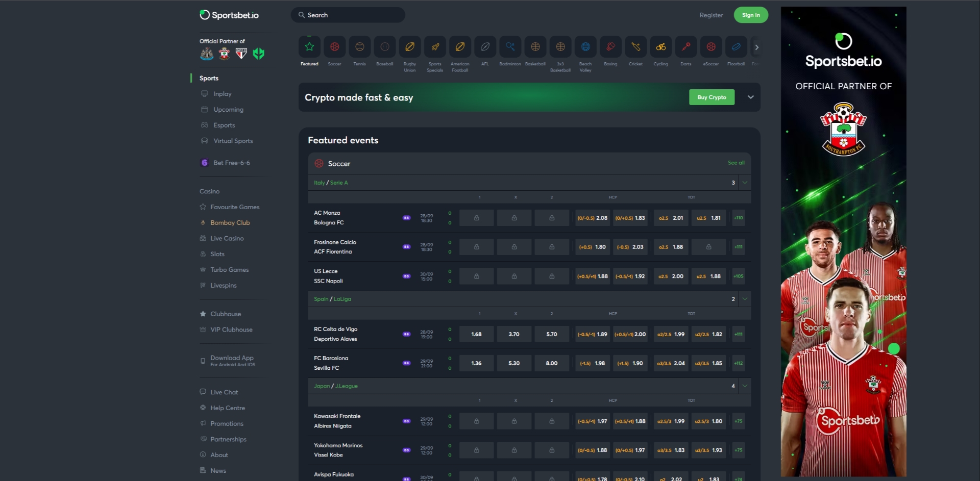Open the Sports Specials category icon
Screen dimensions: 980x481
[x=435, y=47]
